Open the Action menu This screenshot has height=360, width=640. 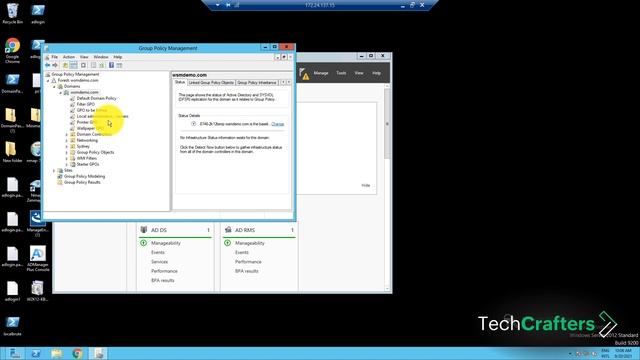69,57
